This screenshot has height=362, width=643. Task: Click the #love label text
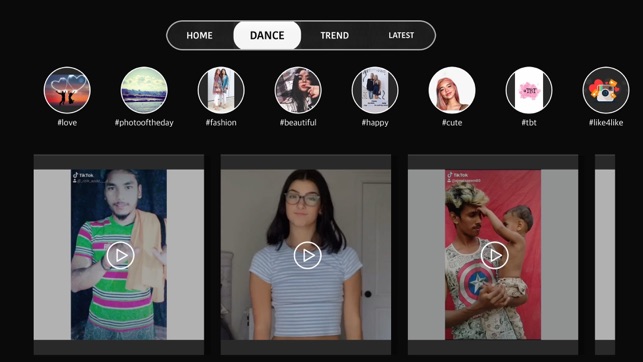[67, 123]
